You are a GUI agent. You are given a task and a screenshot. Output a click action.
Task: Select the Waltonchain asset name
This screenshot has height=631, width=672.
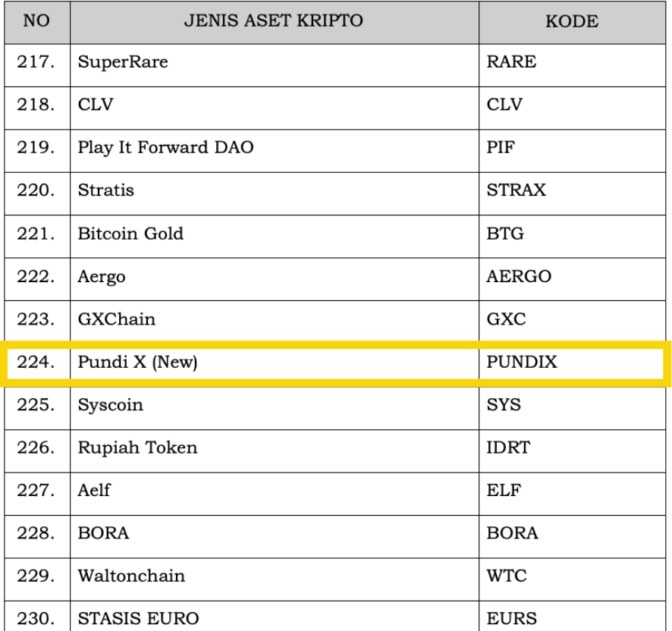[131, 576]
